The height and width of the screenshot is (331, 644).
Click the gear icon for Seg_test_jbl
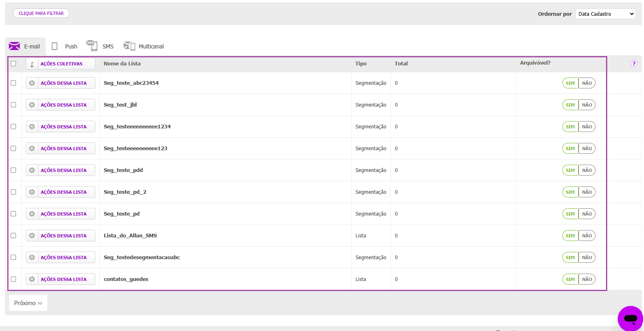click(x=32, y=105)
